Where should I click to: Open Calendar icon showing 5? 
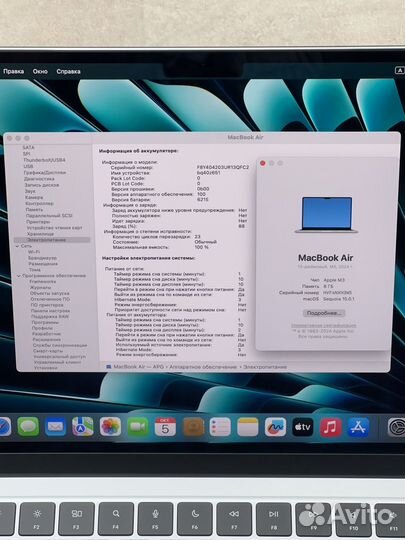[x=165, y=427]
